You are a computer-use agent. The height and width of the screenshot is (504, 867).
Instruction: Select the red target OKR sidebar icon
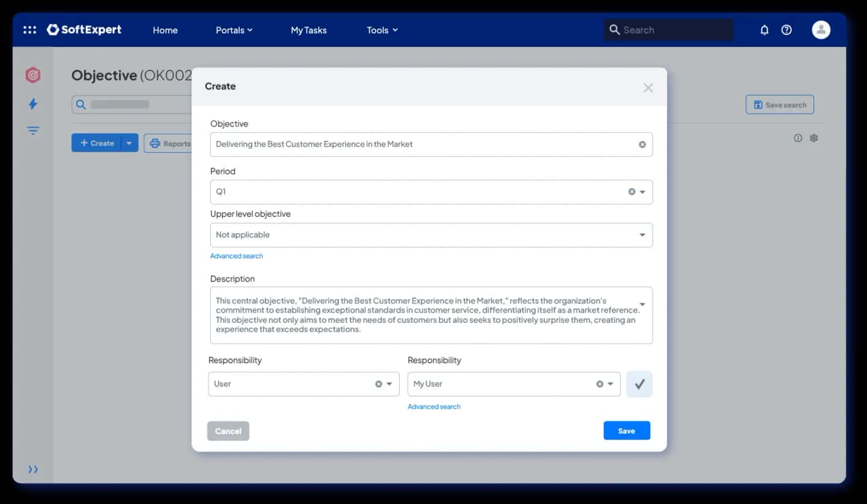coord(33,75)
